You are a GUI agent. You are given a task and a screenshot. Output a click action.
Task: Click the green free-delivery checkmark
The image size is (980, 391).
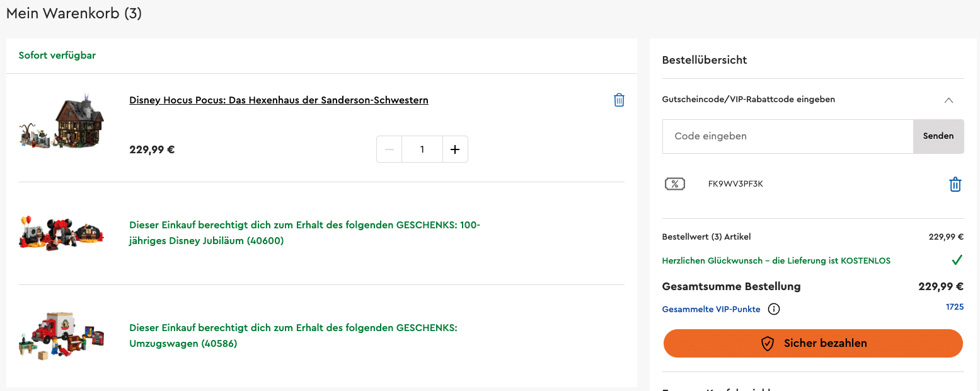[x=957, y=260]
